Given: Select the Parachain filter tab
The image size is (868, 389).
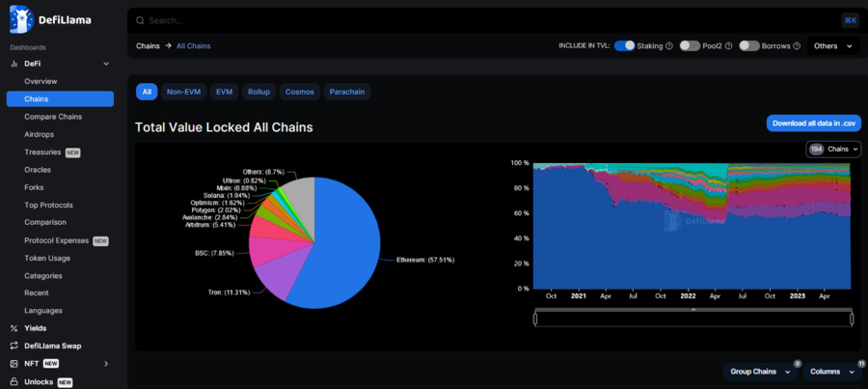Looking at the screenshot, I should pyautogui.click(x=347, y=92).
